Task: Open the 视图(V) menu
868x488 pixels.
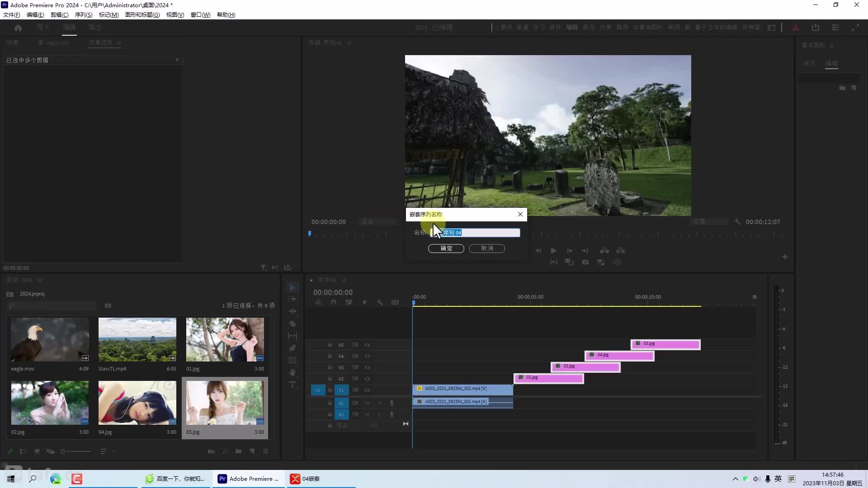Action: [x=175, y=15]
